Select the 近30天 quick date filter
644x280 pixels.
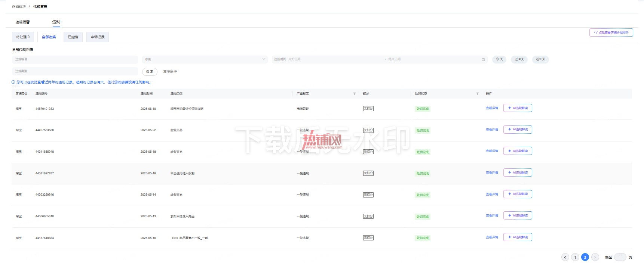pos(519,59)
